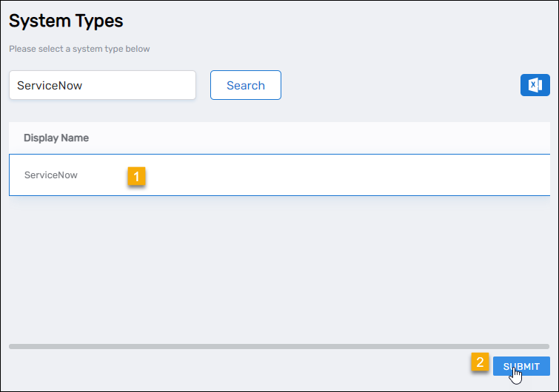
Task: Click into the ServiceNow search text field
Action: click(x=102, y=85)
